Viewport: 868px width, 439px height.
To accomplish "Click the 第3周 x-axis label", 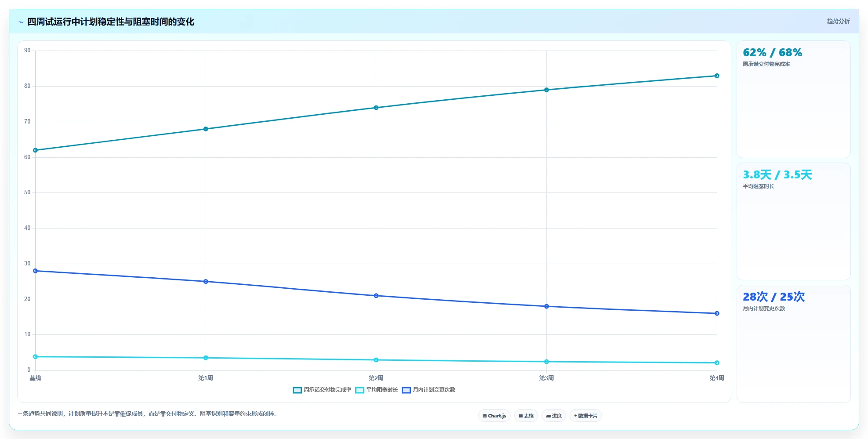I will click(x=547, y=378).
